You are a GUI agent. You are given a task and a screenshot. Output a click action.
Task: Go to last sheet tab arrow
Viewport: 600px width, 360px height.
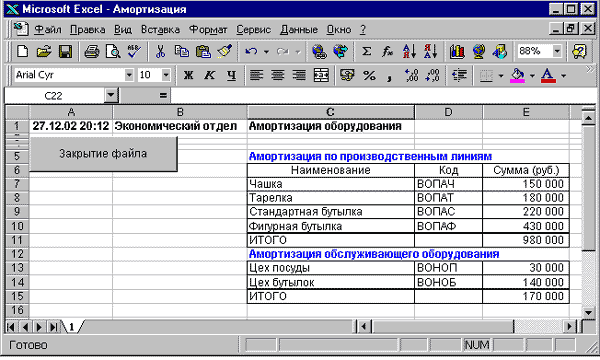coord(54,327)
